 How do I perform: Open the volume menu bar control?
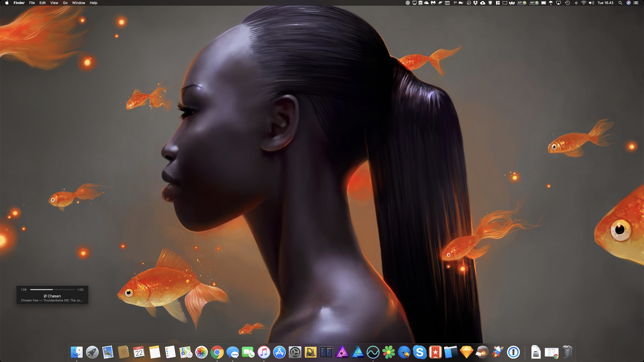591,3
